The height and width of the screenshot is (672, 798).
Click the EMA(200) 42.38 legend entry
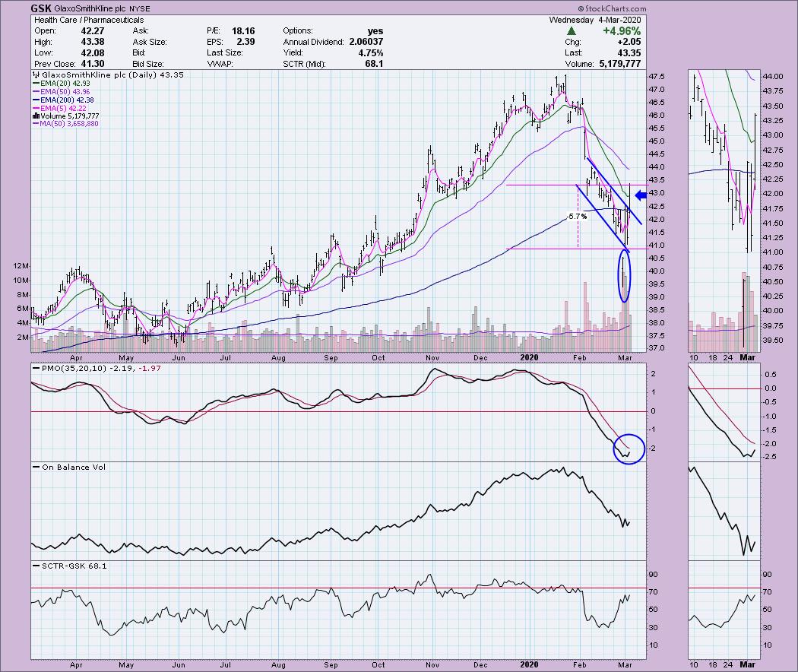64,100
